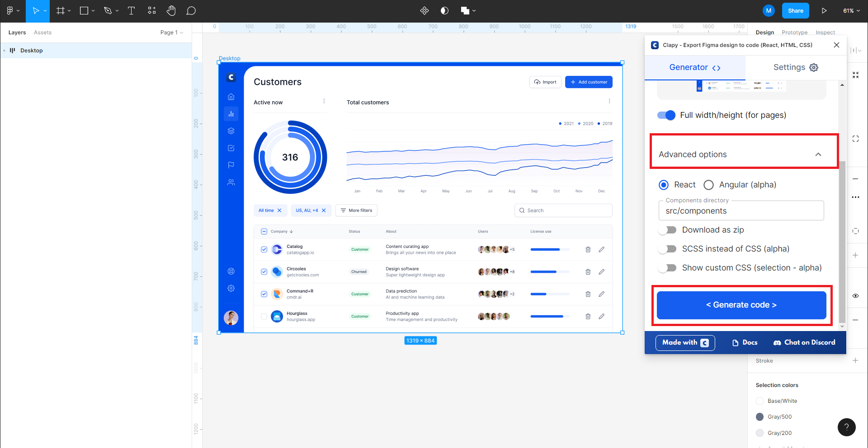Screen dimensions: 868x448
Task: Open the shape tools dropdown chevron
Action: [93, 10]
